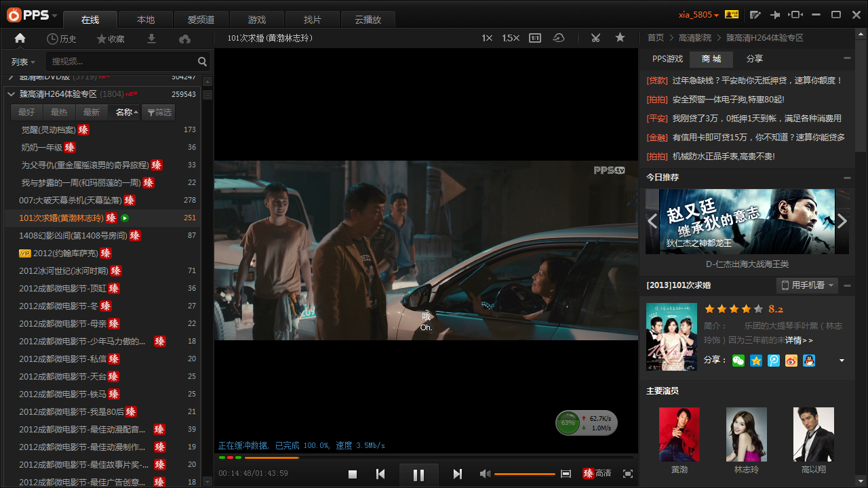Open the 历史 history list
The height and width of the screenshot is (488, 868).
pyautogui.click(x=62, y=39)
